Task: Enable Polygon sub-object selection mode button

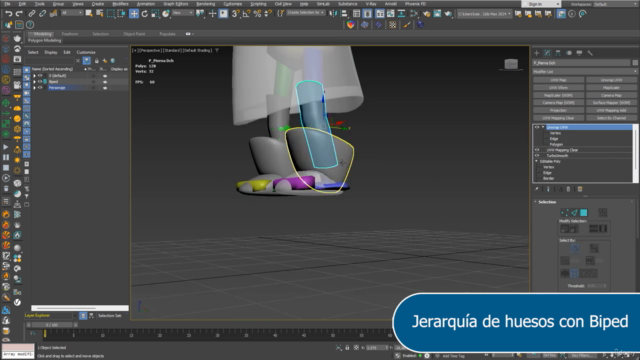Action: click(584, 213)
